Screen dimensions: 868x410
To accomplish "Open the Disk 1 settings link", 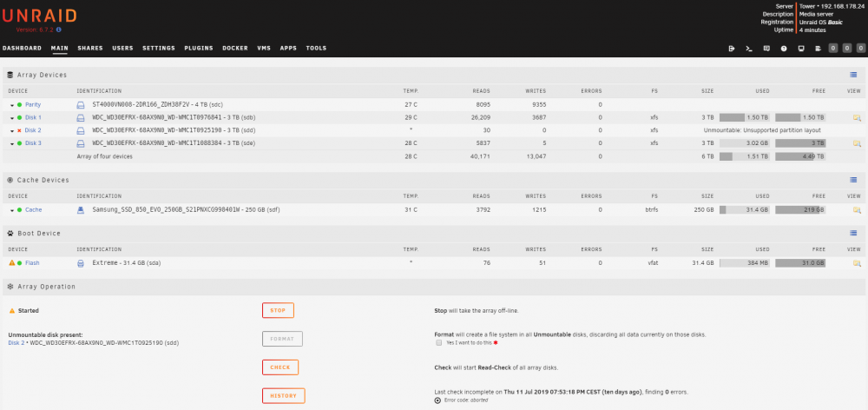I will pos(33,117).
